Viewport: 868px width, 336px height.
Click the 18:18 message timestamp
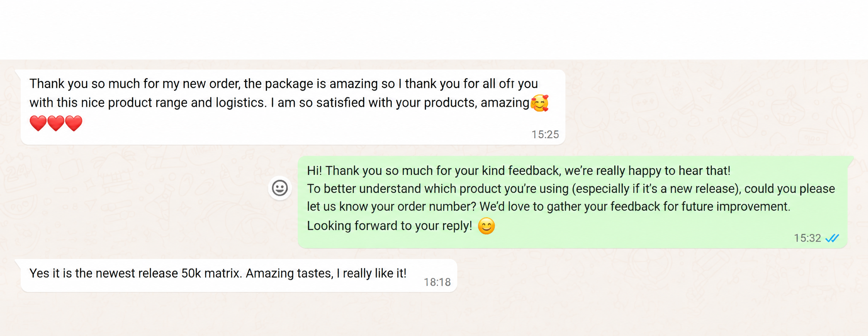pyautogui.click(x=437, y=282)
